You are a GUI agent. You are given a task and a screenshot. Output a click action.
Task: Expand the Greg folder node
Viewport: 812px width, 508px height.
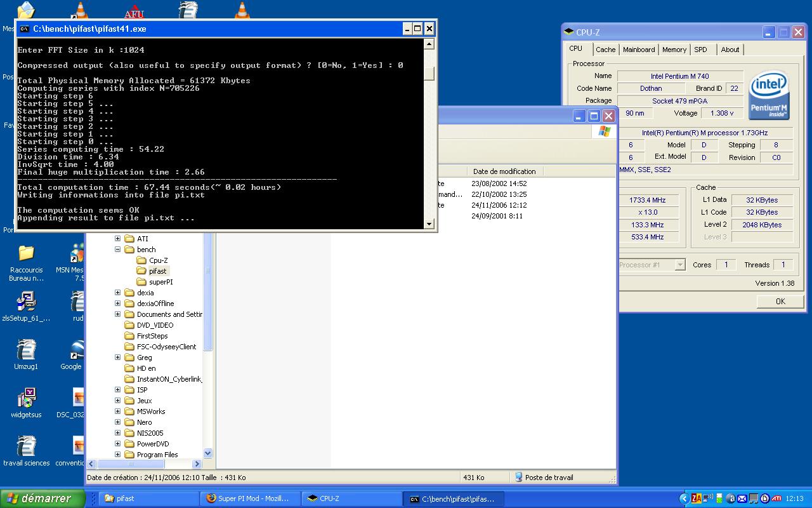click(117, 358)
